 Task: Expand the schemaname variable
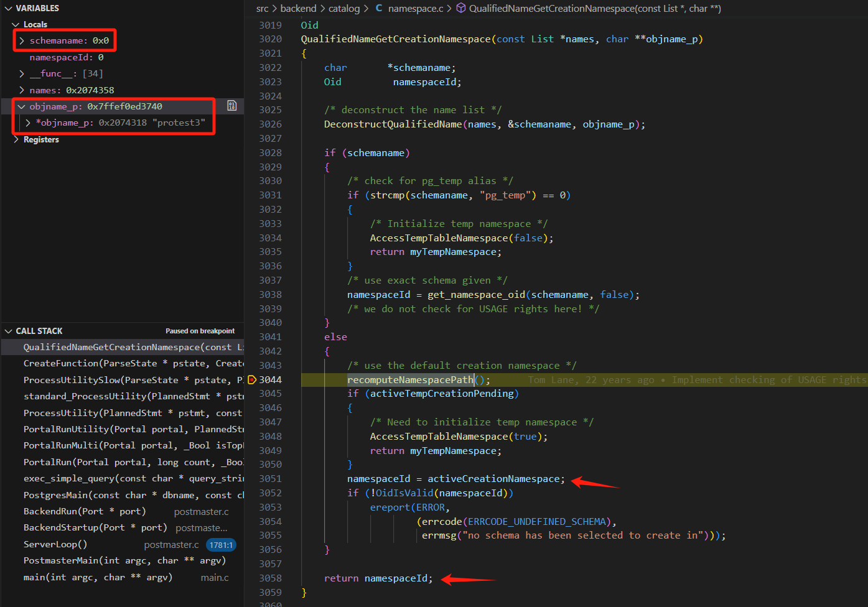click(22, 40)
